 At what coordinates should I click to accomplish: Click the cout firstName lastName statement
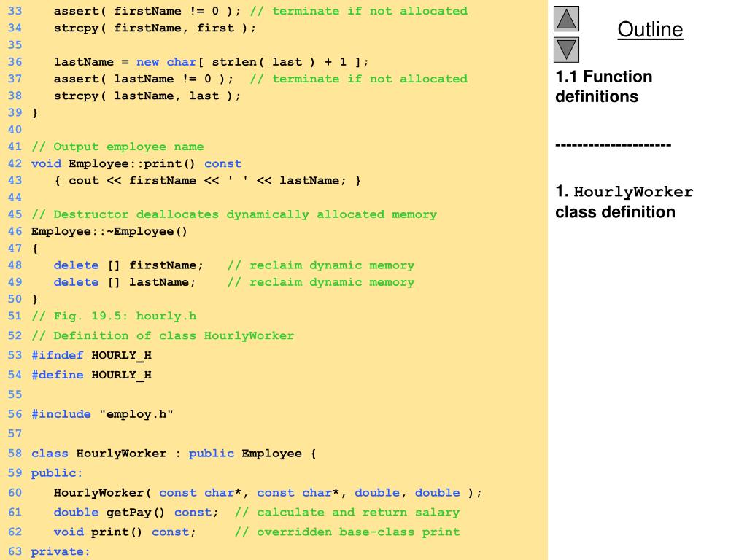208,181
